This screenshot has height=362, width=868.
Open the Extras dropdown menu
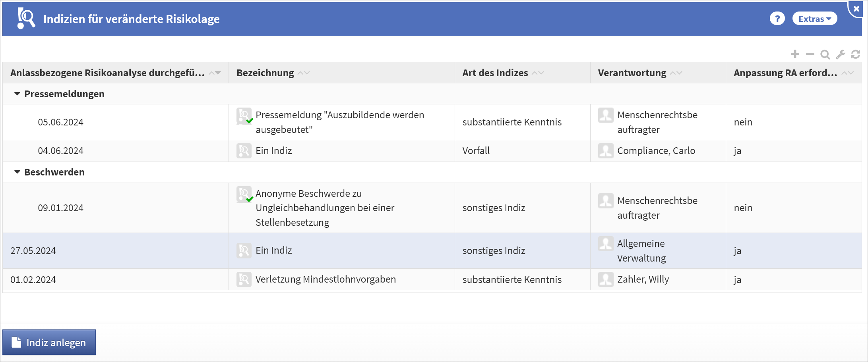(814, 19)
